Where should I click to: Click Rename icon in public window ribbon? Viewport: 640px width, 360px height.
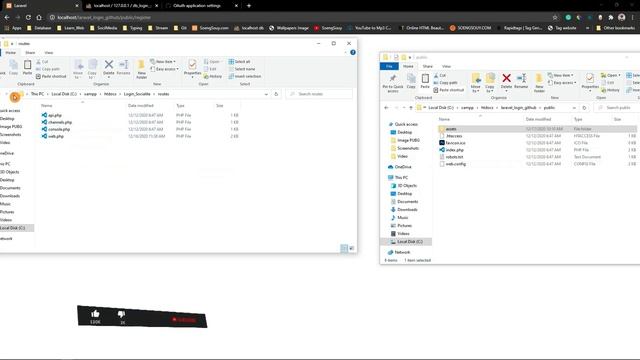[521, 81]
